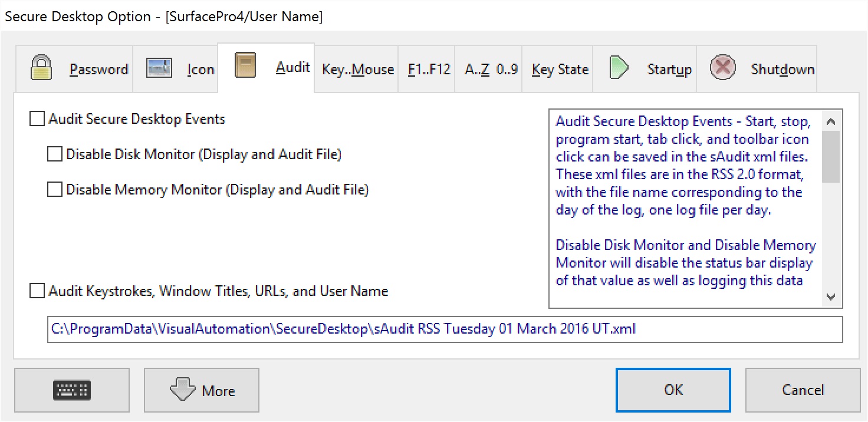Screen dimensions: 868x422
Task: Click the red X Shutdown icon
Action: coord(722,68)
